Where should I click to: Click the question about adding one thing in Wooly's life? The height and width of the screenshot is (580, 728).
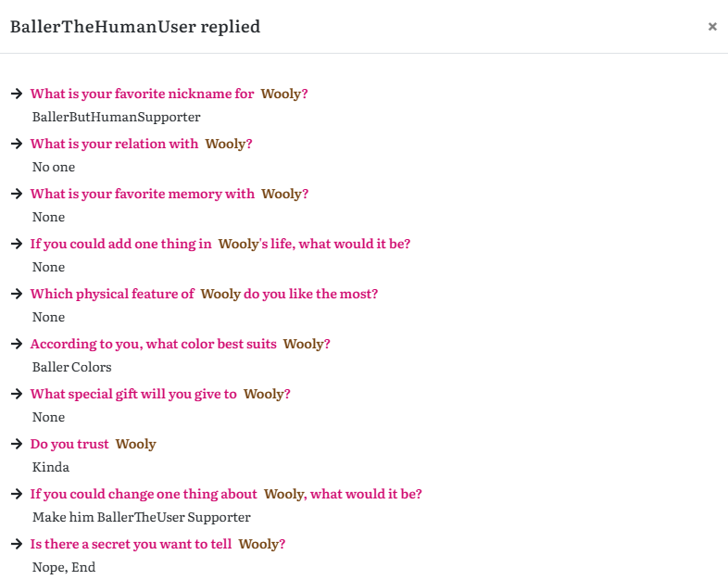click(x=220, y=244)
